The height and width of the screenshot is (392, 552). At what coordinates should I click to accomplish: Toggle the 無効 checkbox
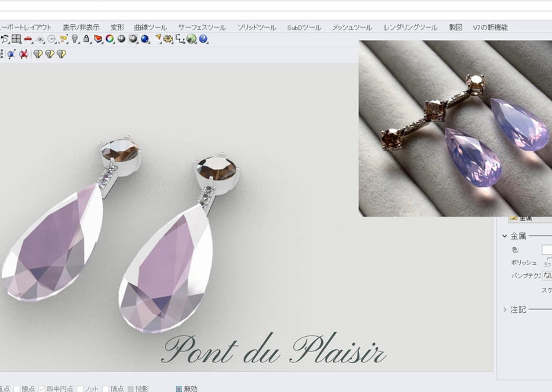[179, 389]
